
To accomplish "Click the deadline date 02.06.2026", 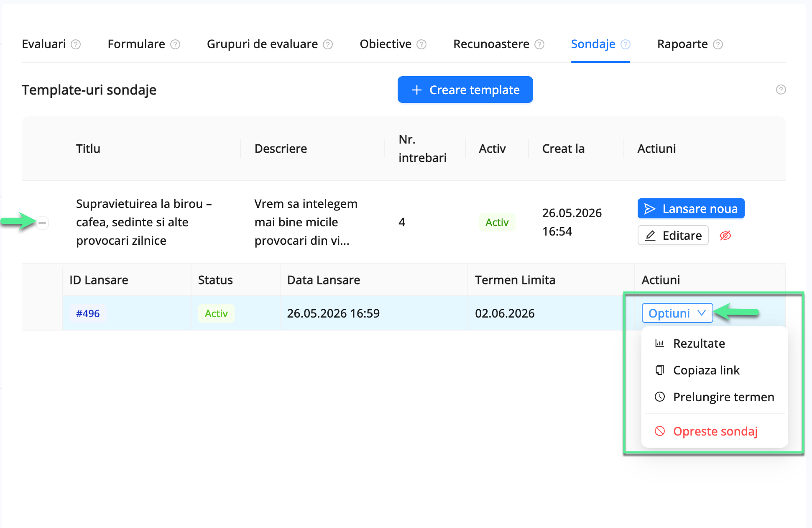I will [505, 313].
